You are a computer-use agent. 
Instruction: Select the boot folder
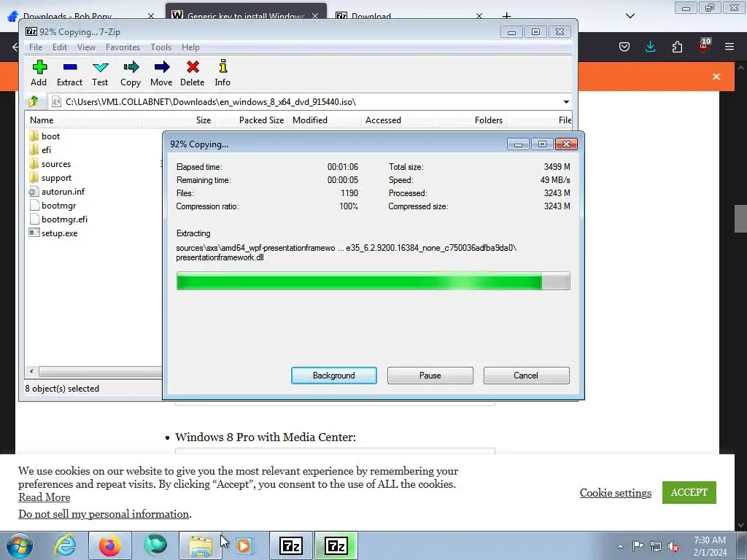point(44,136)
